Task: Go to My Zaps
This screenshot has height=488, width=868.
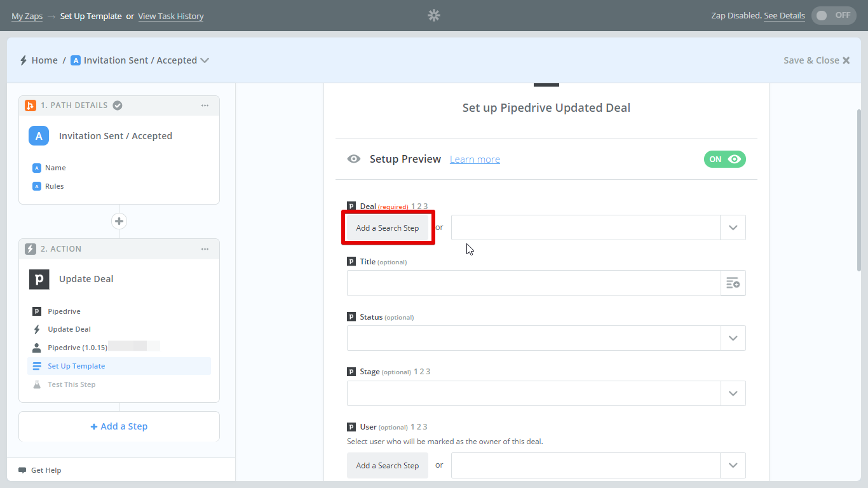Action: click(27, 16)
